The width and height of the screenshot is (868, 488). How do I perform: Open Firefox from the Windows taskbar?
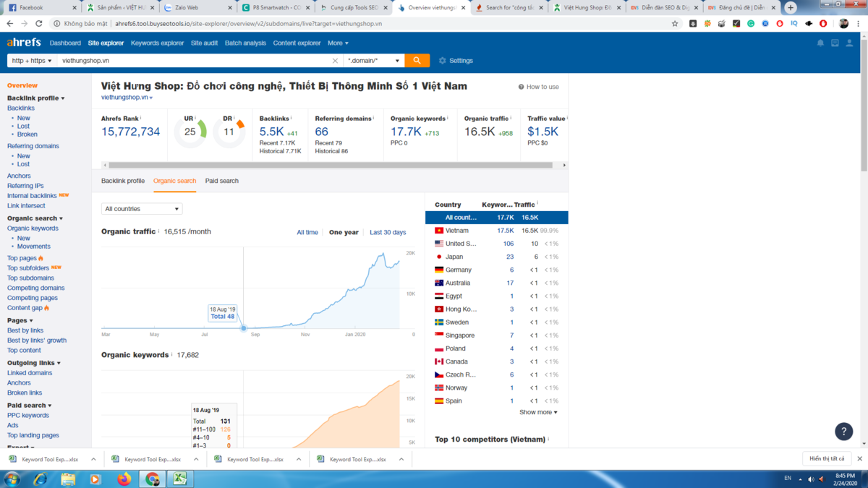coord(124,479)
